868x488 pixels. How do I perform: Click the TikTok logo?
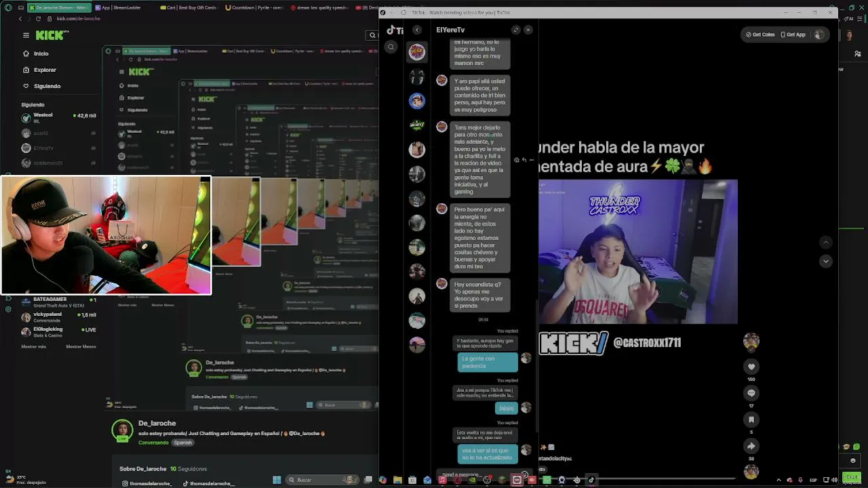pos(394,30)
